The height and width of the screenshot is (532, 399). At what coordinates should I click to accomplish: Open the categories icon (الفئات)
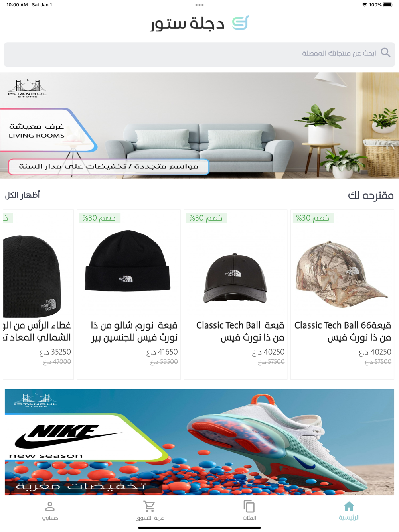(x=249, y=506)
